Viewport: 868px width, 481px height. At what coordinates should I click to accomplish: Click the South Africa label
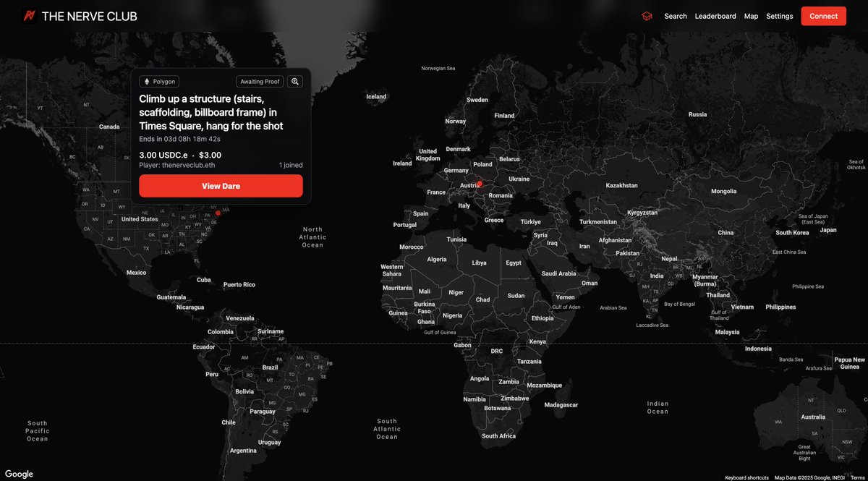coord(499,435)
